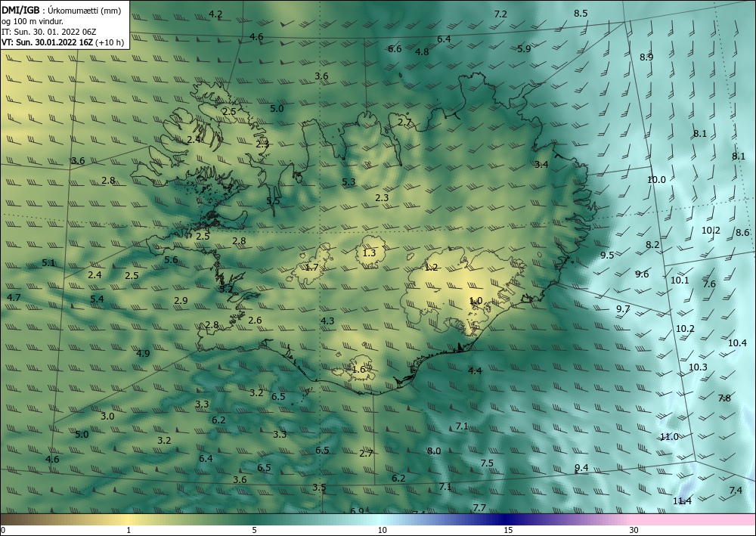Click the map value "7.6"

pos(709,283)
